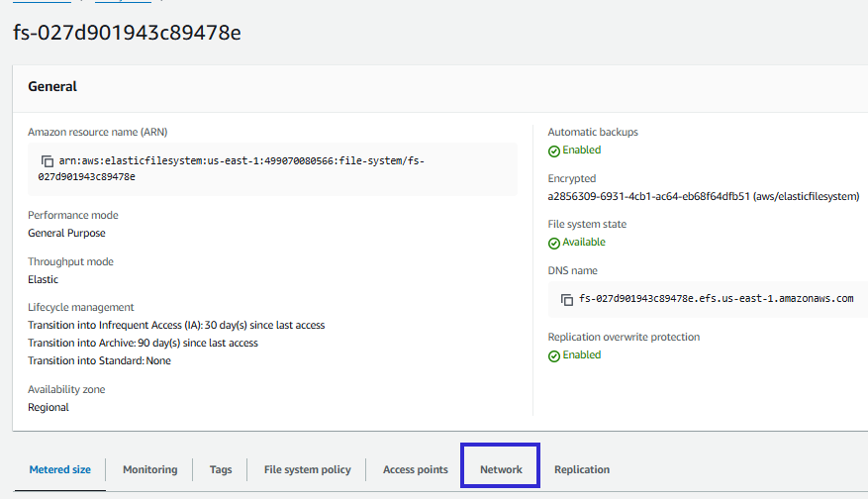This screenshot has width=868, height=499.
Task: Click the Automatic backups label
Action: point(593,133)
